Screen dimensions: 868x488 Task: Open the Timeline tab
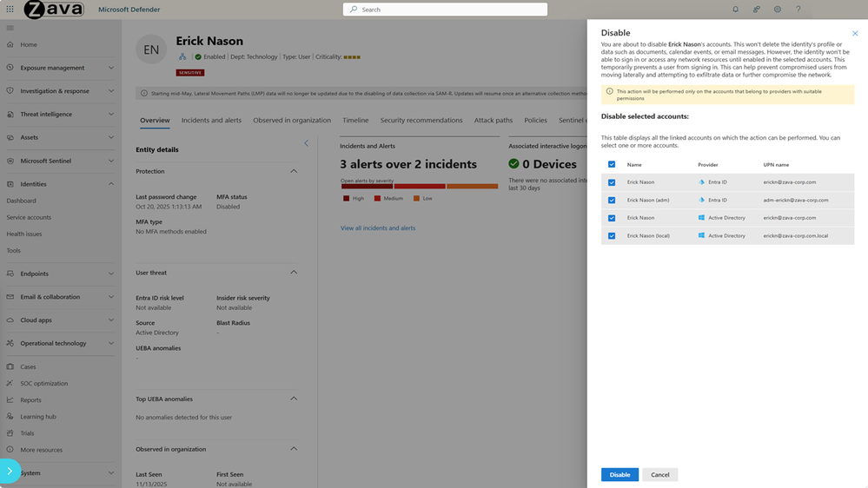tap(355, 120)
